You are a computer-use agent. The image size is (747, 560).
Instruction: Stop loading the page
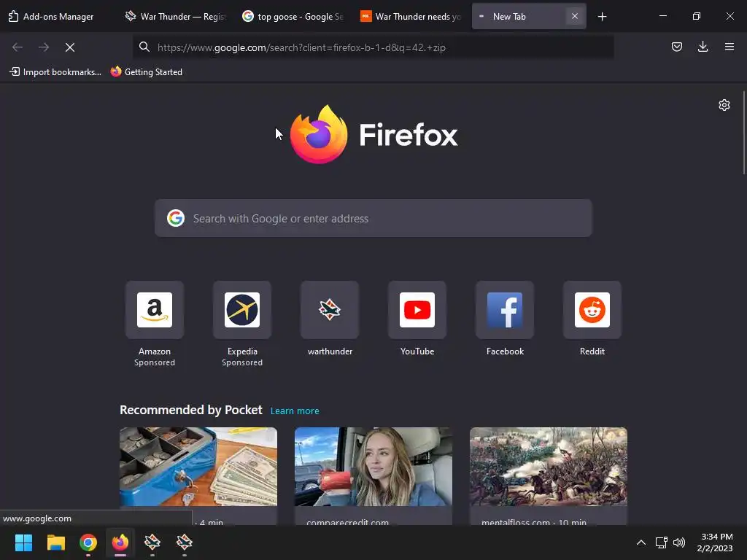(70, 47)
